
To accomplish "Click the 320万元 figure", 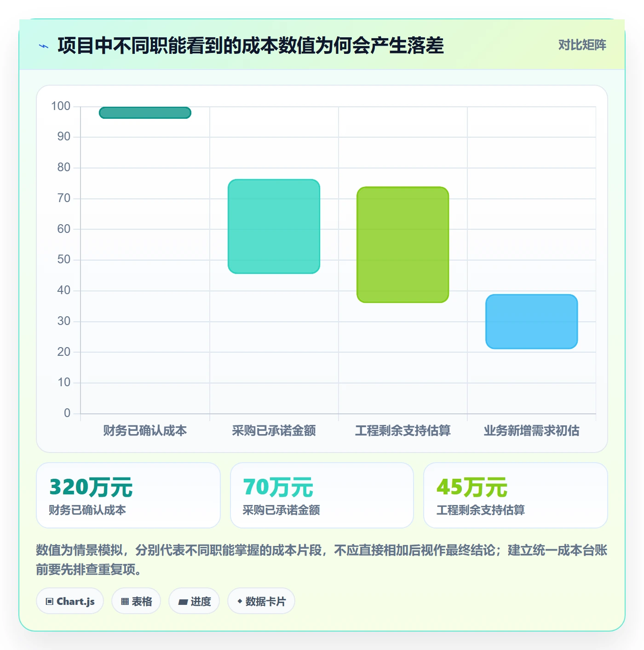I will click(x=91, y=487).
